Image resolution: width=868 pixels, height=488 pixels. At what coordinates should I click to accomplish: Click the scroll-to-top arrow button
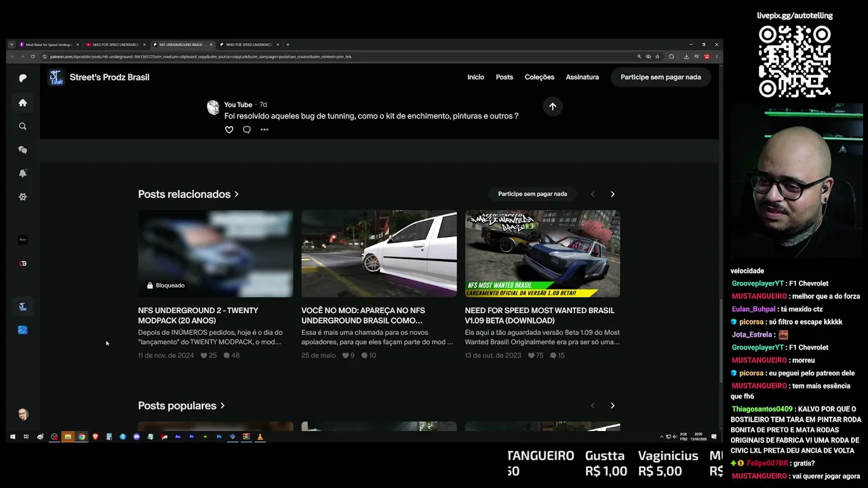(x=553, y=106)
